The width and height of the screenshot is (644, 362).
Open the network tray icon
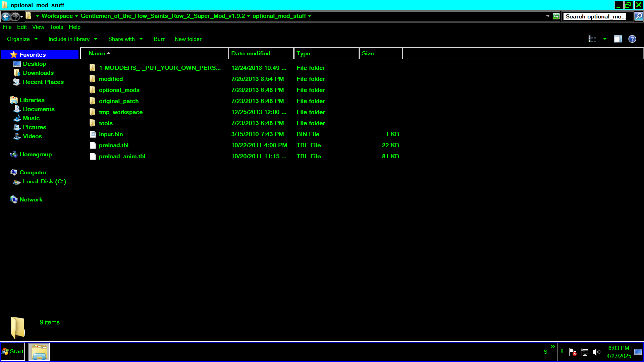click(585, 352)
